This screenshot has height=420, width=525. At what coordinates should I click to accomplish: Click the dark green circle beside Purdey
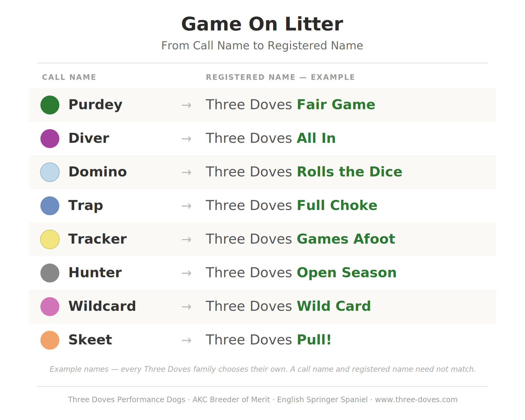tap(50, 105)
